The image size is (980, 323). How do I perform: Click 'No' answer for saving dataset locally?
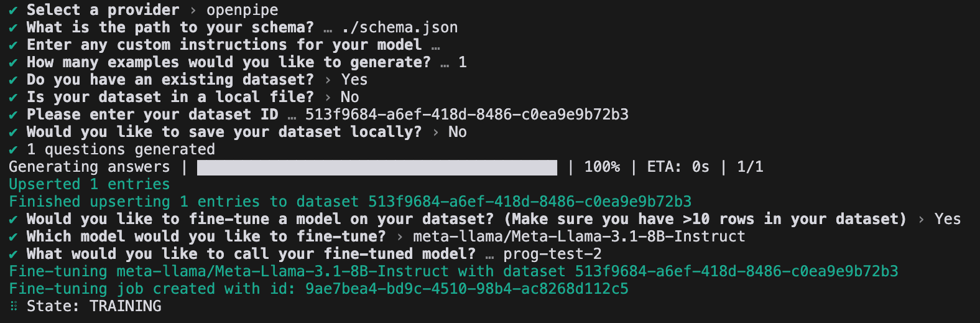pyautogui.click(x=457, y=132)
